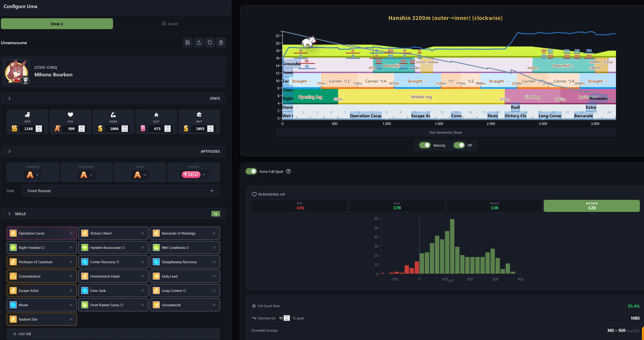This screenshot has width=644, height=340.
Task: Remove the Groundwork skill
Action: 214,305
